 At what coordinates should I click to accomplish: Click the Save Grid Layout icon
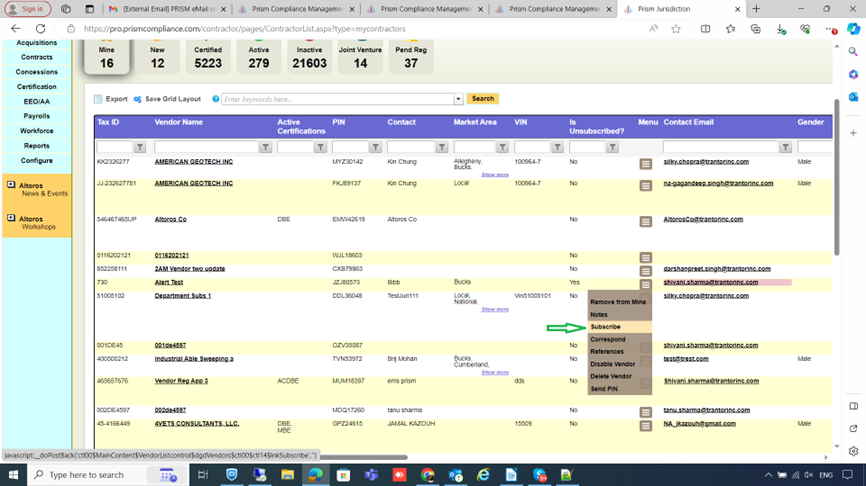137,99
